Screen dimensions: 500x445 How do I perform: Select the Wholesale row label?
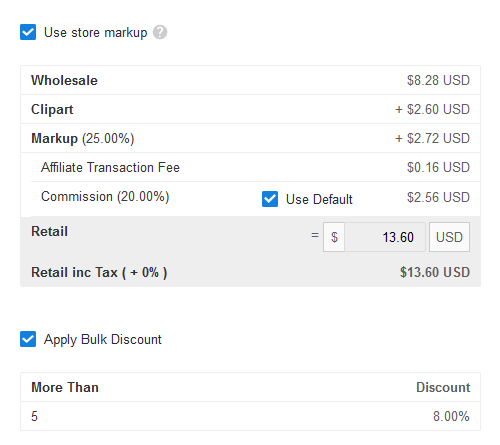tap(64, 80)
